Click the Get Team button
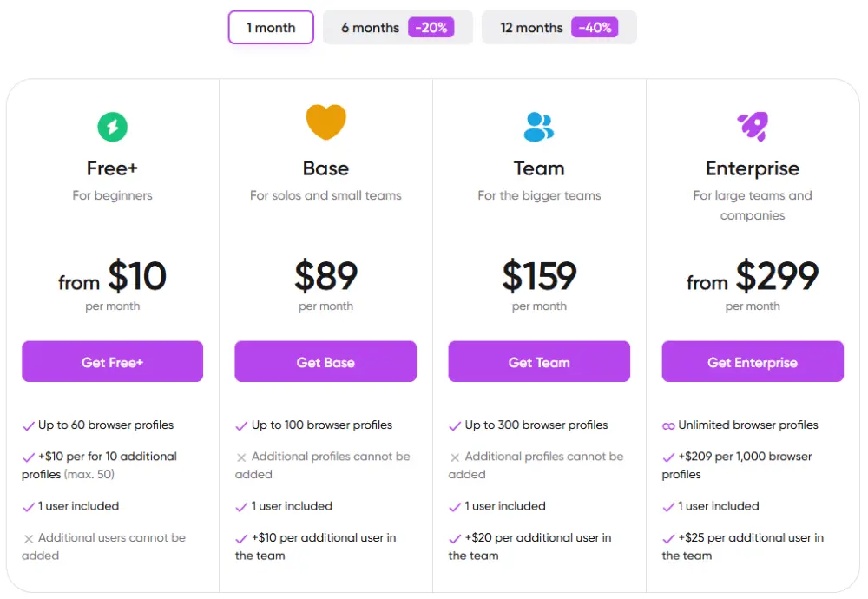 pyautogui.click(x=539, y=361)
